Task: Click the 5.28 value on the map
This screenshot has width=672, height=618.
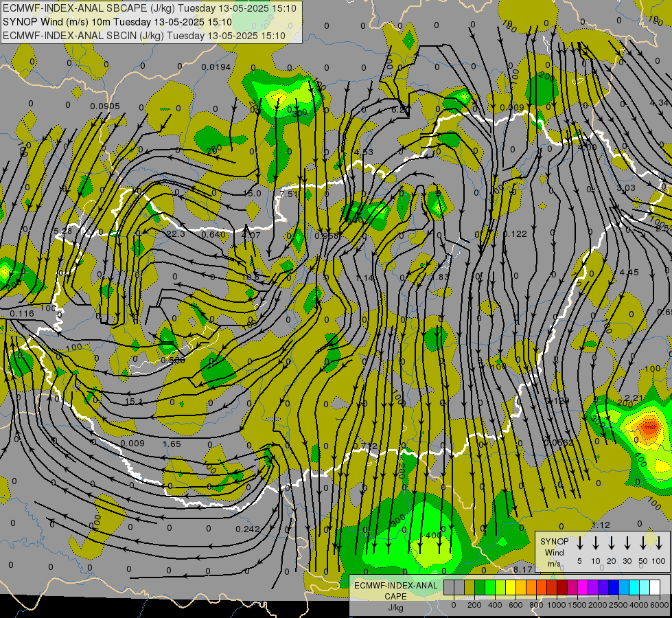Action: point(63,231)
